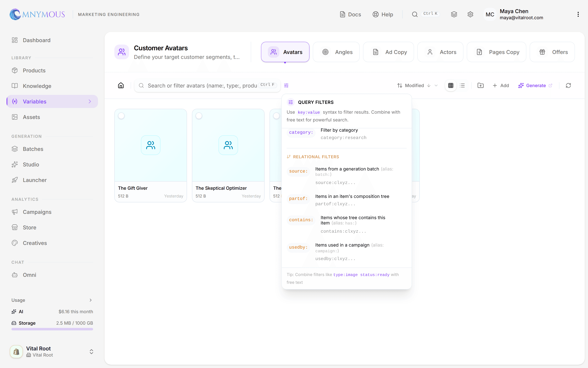Viewport: 588px width, 368px height.
Task: Open the Help center
Action: (383, 14)
